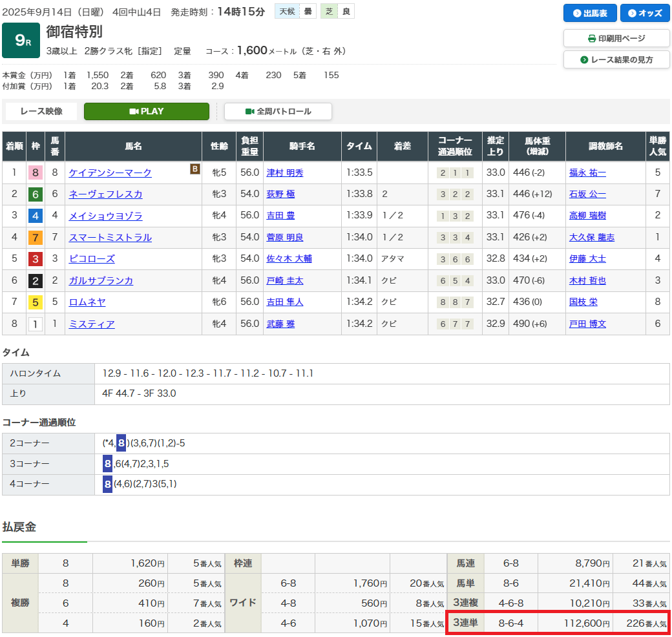Click the blinker B icon for ケイデンシーマーク

click(194, 169)
